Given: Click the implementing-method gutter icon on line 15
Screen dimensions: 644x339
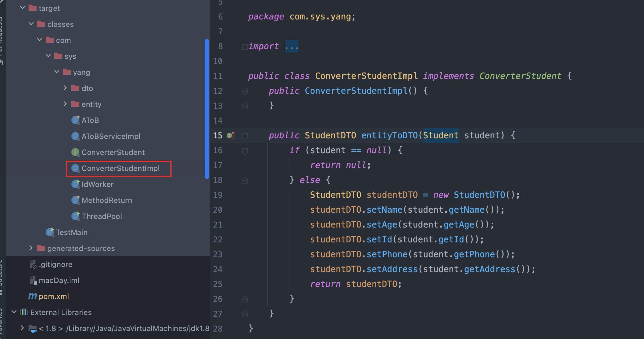Looking at the screenshot, I should [x=231, y=135].
